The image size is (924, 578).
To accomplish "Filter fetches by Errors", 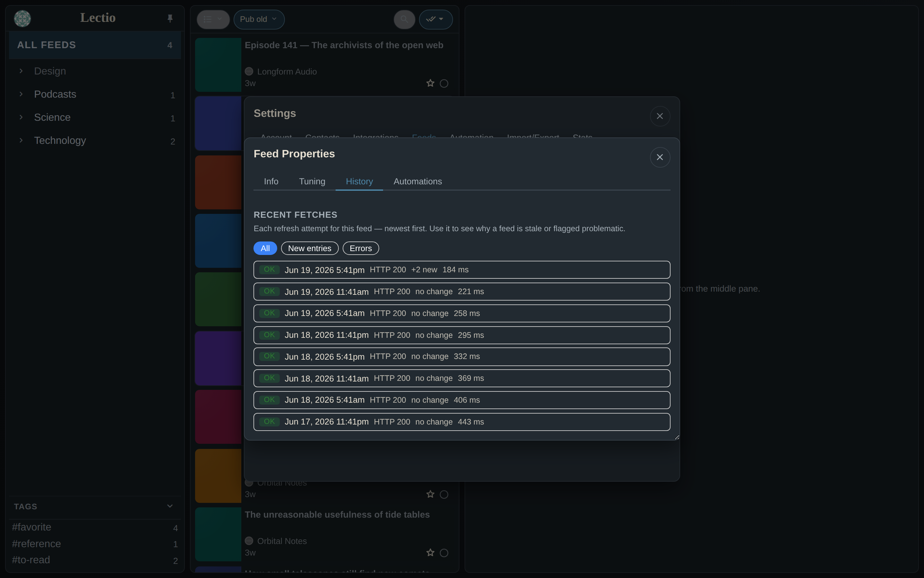I will pos(360,249).
